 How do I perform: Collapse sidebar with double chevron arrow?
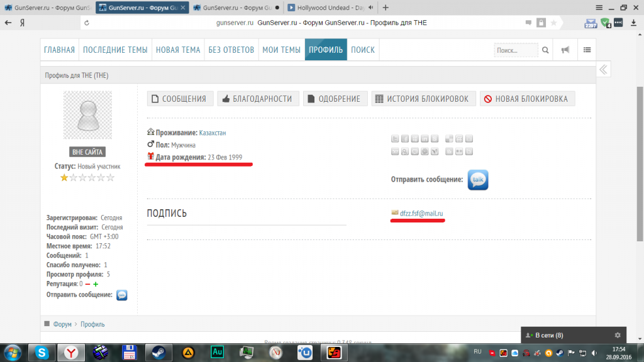(x=603, y=70)
